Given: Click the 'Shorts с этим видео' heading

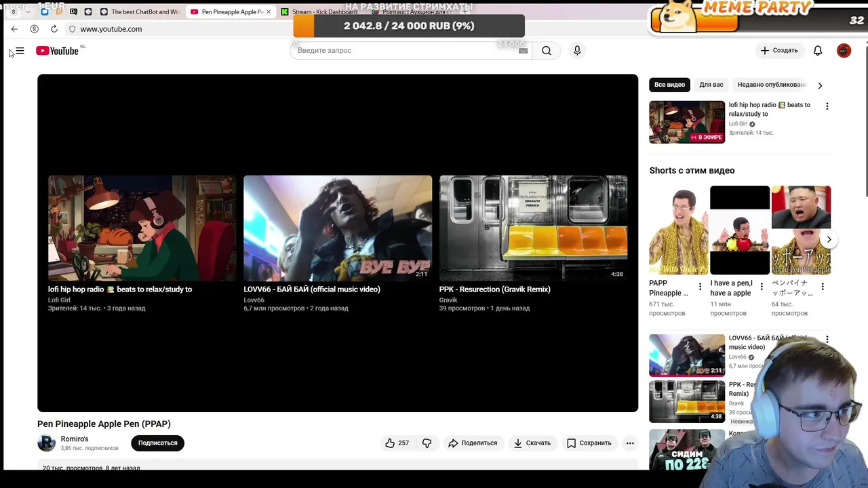Looking at the screenshot, I should [692, 171].
